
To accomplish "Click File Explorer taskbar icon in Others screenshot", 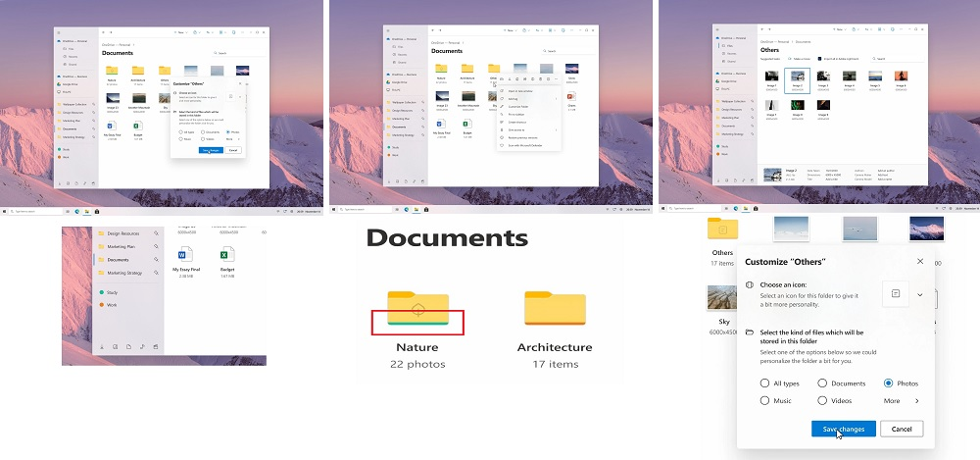I will (746, 208).
